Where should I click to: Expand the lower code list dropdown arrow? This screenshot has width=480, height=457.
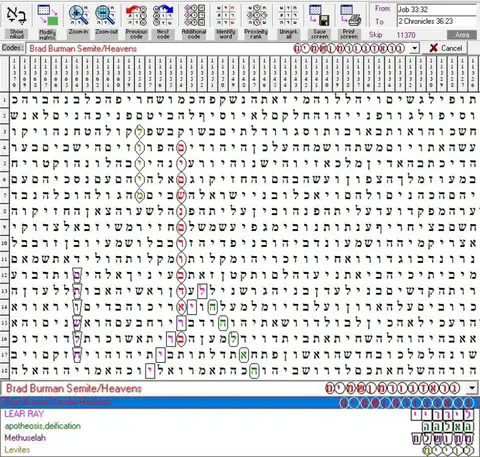coord(472,388)
